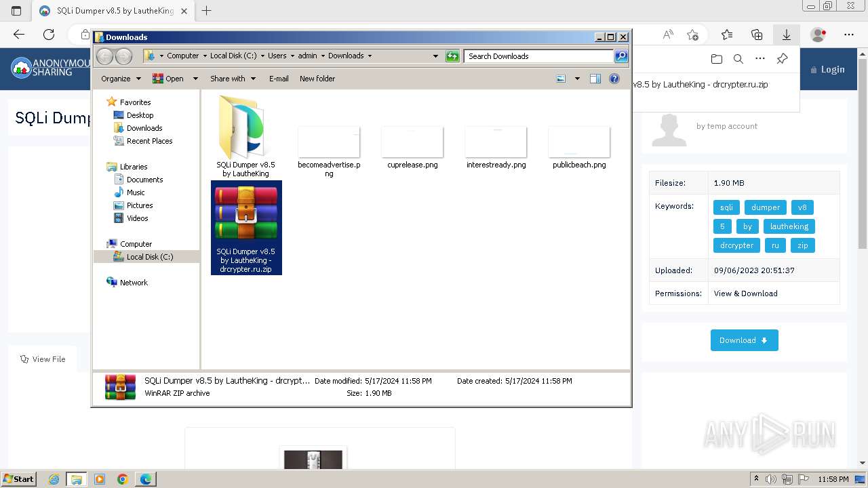This screenshot has width=868, height=488.
Task: Go back in Edge browser
Action: pyautogui.click(x=19, y=35)
